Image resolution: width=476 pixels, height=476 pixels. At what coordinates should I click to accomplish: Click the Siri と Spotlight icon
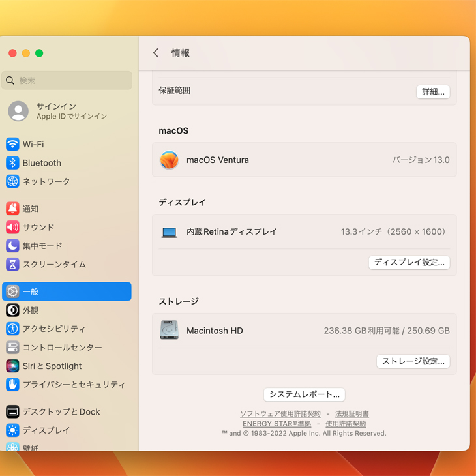pos(12,366)
